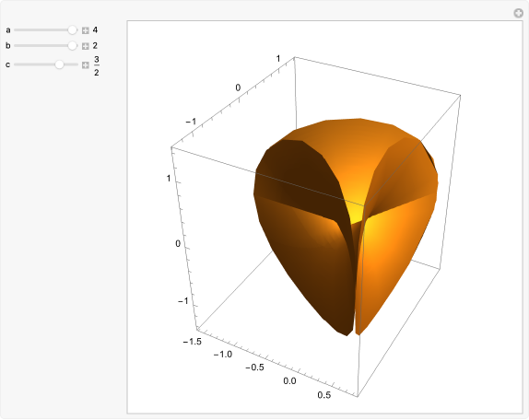Click the axis tick label -1.5
The height and width of the screenshot is (420, 529).
(x=193, y=342)
